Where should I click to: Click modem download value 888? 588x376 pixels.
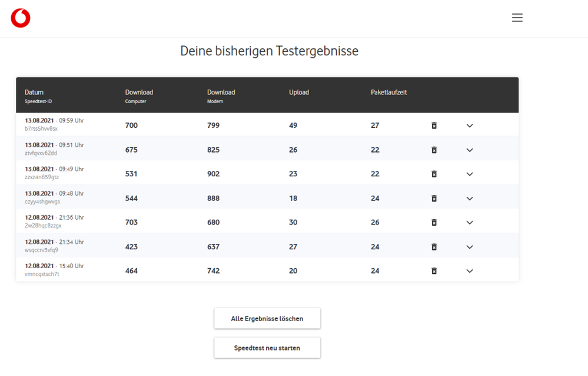coord(214,199)
